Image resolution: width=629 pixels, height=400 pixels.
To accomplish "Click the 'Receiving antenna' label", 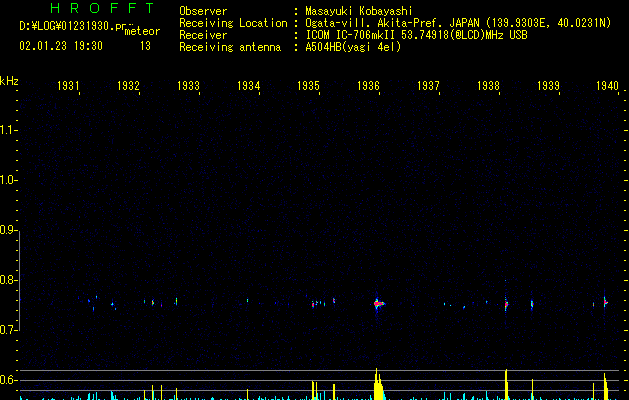I will pos(230,47).
